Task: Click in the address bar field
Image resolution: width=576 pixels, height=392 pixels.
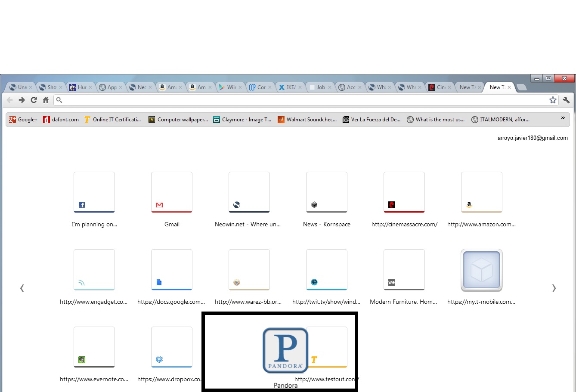Action: tap(301, 100)
